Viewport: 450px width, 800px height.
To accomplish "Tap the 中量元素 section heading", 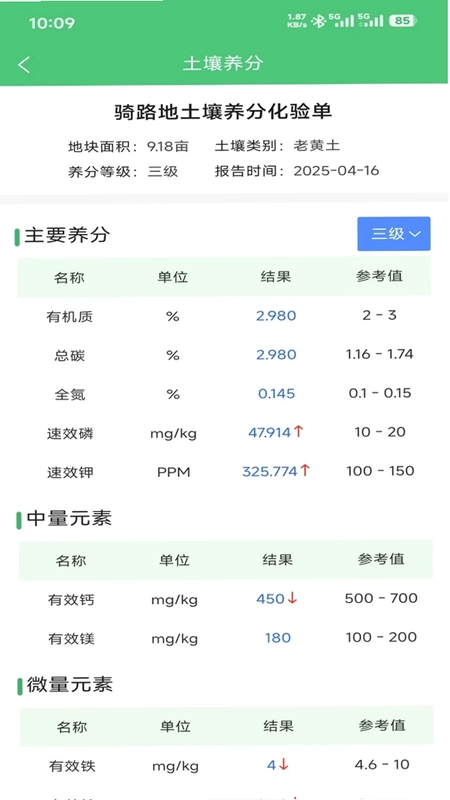I will (69, 518).
